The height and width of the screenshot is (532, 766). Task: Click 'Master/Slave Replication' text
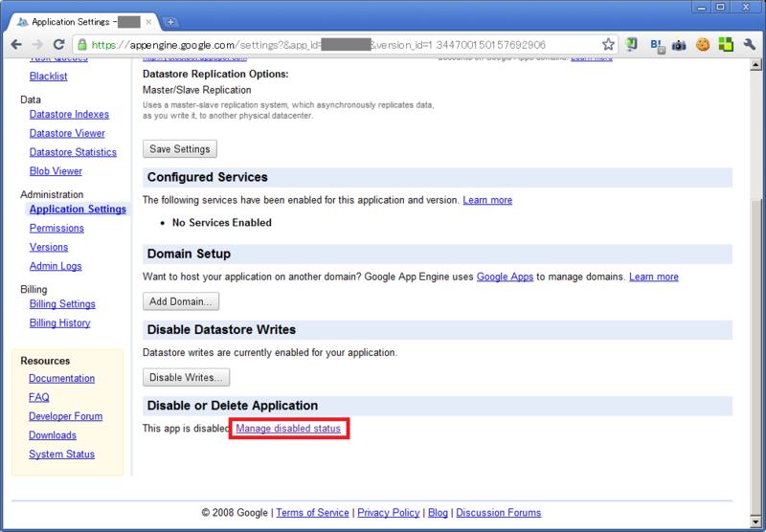pyautogui.click(x=197, y=90)
